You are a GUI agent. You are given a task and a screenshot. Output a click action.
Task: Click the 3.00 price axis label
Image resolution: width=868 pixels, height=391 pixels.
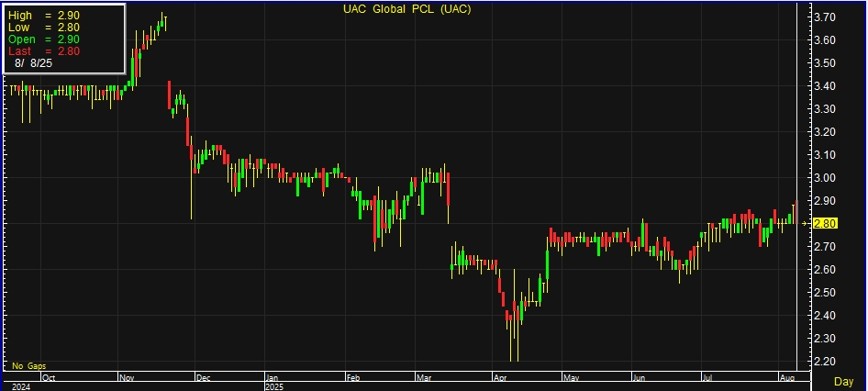825,178
